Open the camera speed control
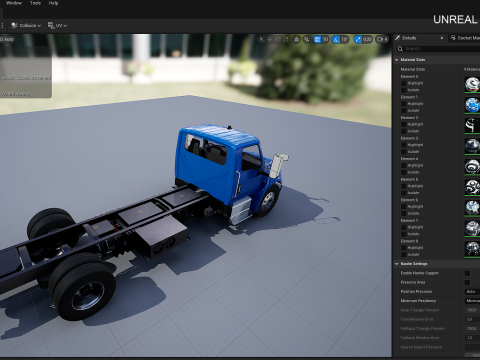The width and height of the screenshot is (480, 360). point(382,39)
